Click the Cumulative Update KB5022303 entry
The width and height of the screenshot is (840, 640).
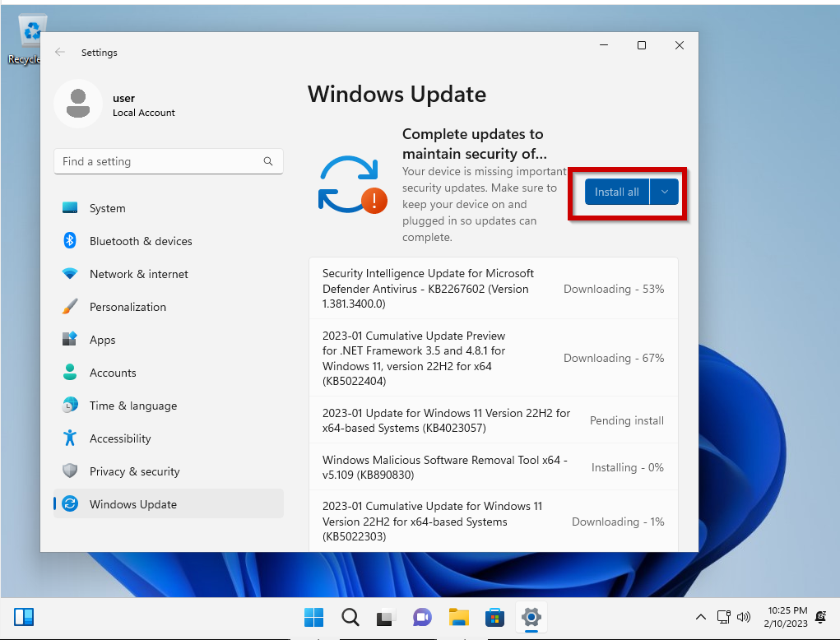[x=494, y=521]
